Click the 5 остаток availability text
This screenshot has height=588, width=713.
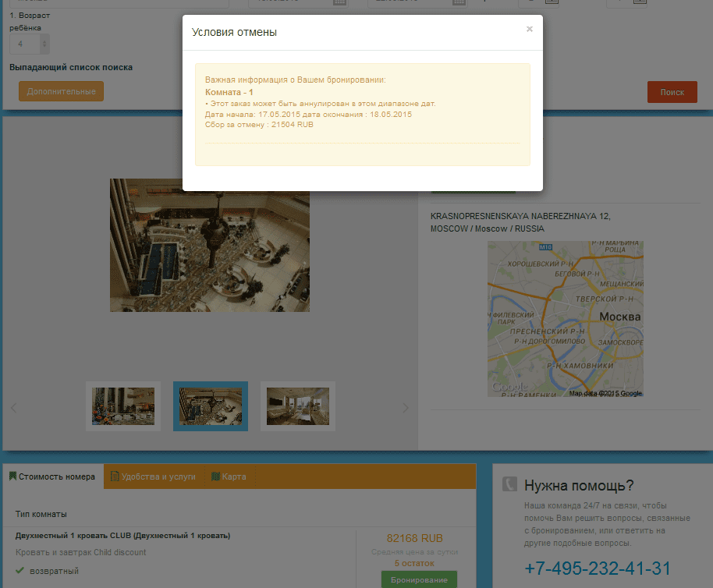(x=414, y=564)
